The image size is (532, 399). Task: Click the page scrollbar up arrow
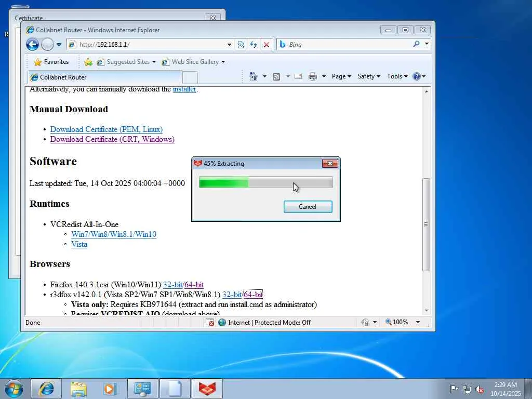[x=427, y=91]
